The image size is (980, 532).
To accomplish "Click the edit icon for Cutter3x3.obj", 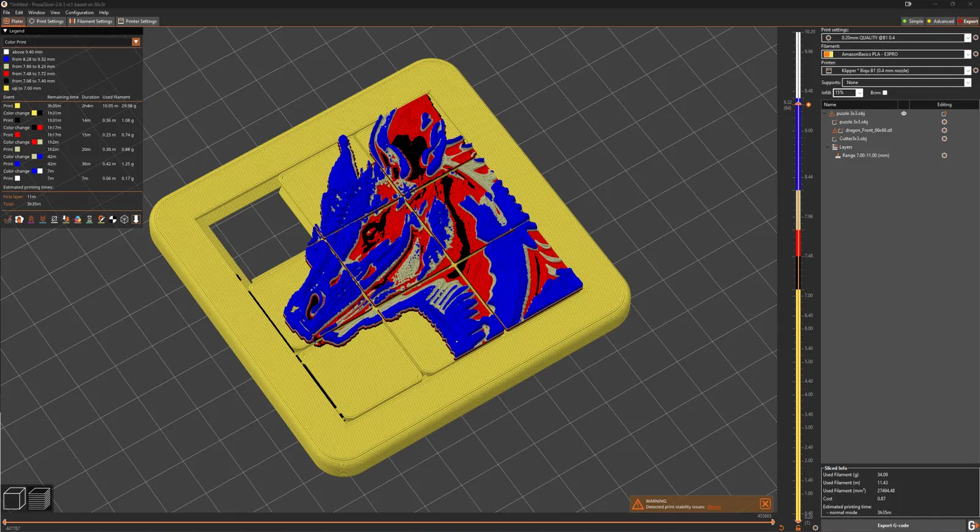I will [x=944, y=139].
